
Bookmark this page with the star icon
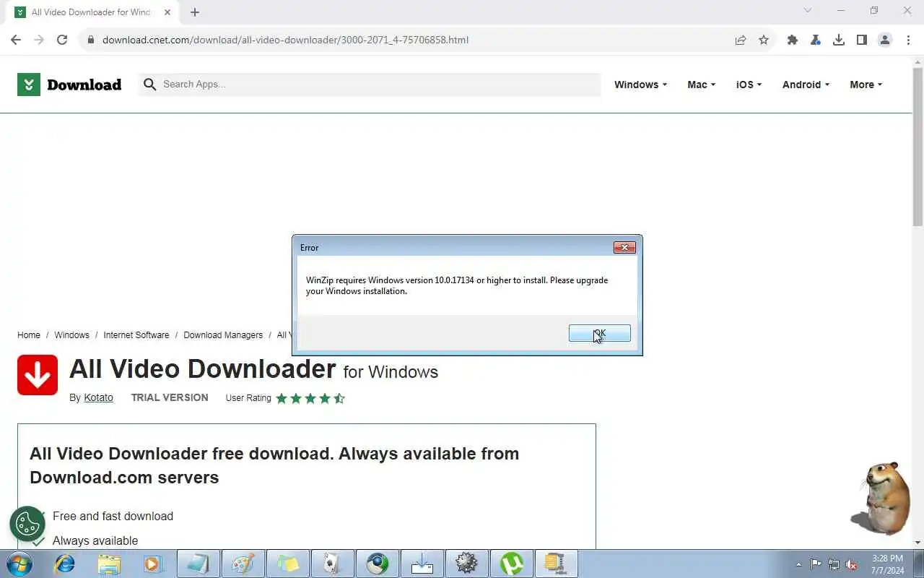coord(764,40)
